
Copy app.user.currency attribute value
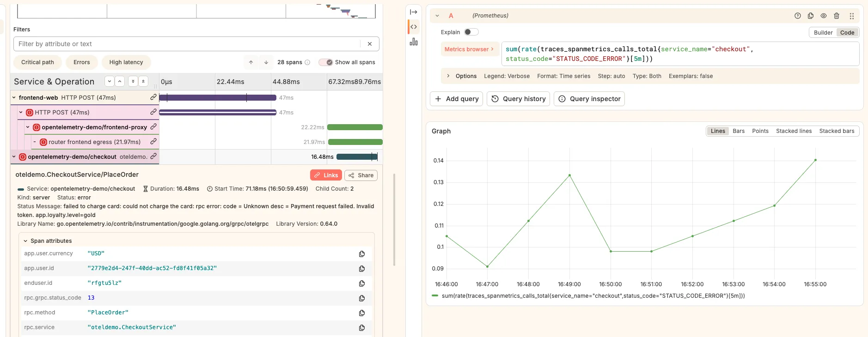(x=362, y=254)
